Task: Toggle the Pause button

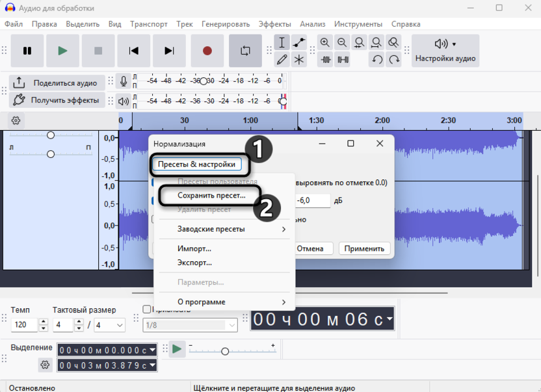Action: 27,51
